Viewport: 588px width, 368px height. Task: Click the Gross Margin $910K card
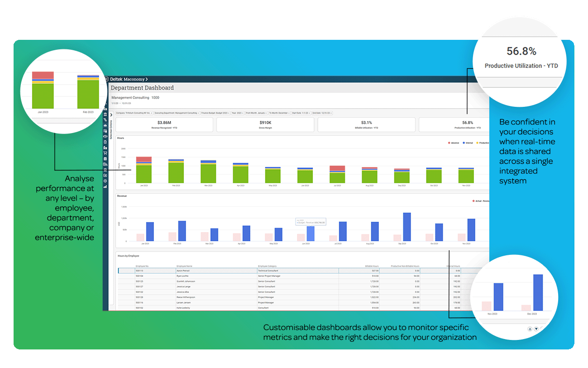[x=265, y=124]
